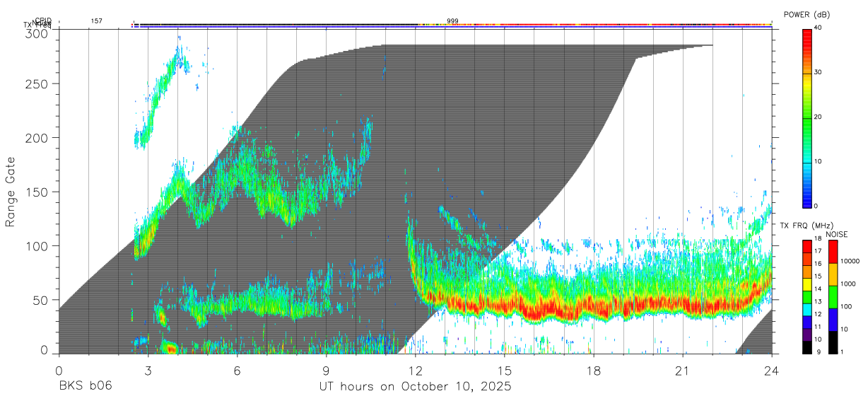The width and height of the screenshot is (868, 401).
Task: Click the '999' CPID value at top
Action: [x=452, y=21]
